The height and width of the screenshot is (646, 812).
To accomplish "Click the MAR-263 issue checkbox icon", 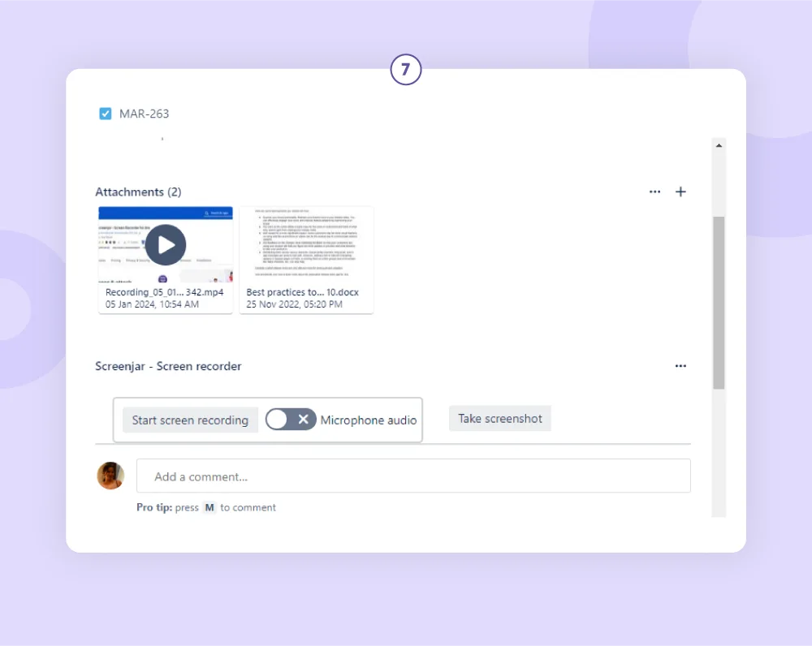I will pos(105,114).
